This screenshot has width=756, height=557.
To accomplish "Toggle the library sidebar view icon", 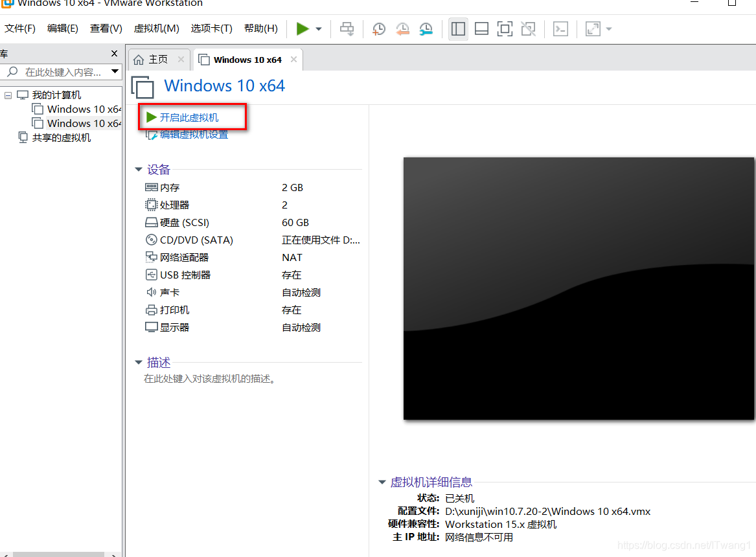I will point(458,29).
